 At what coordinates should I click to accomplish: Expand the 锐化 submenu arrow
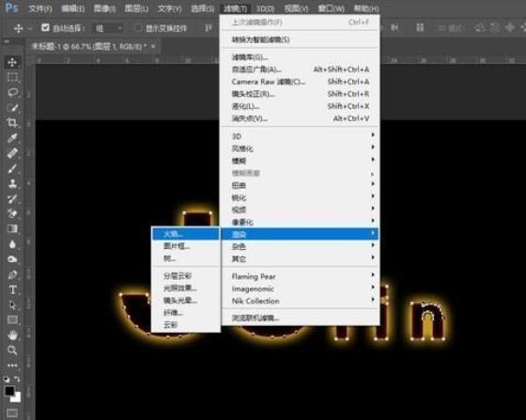pos(373,196)
